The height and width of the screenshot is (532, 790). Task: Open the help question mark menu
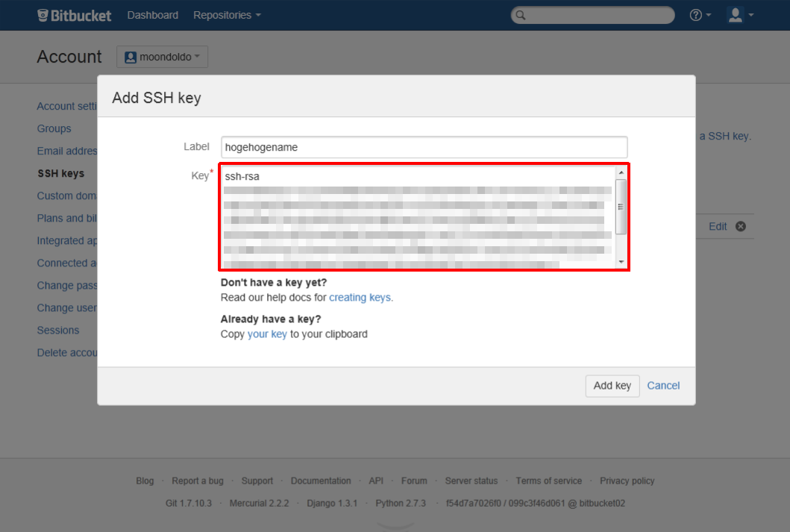coord(700,15)
